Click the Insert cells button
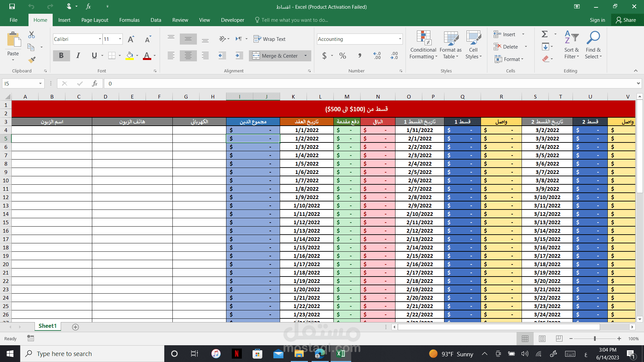This screenshot has height=362, width=644. (x=504, y=34)
